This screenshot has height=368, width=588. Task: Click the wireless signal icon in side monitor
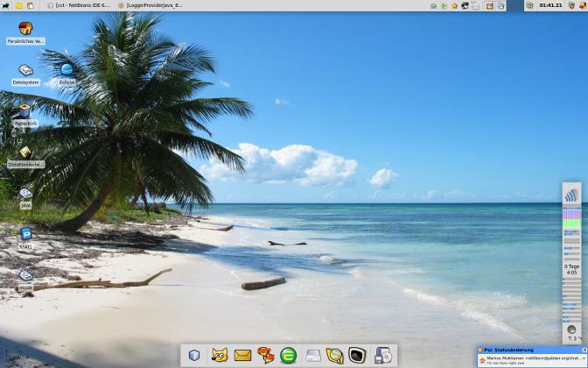(x=571, y=195)
